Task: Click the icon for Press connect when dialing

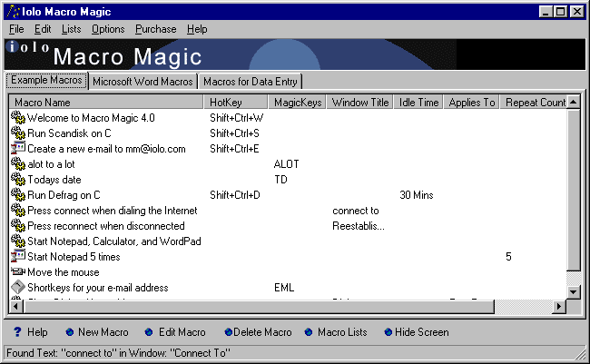Action: pyautogui.click(x=17, y=211)
